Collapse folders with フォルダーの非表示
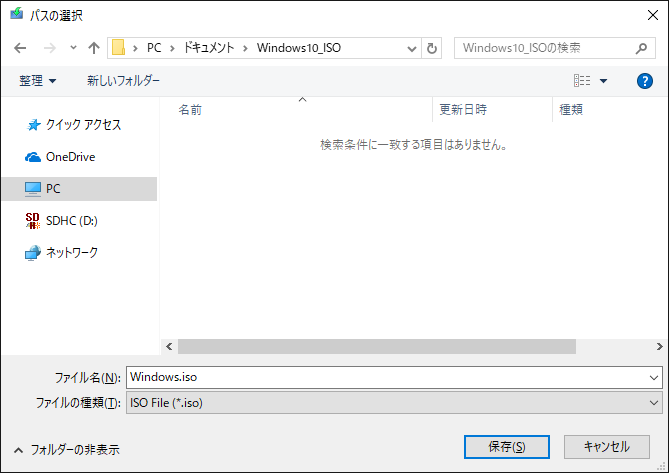669x473 pixels. click(x=67, y=450)
